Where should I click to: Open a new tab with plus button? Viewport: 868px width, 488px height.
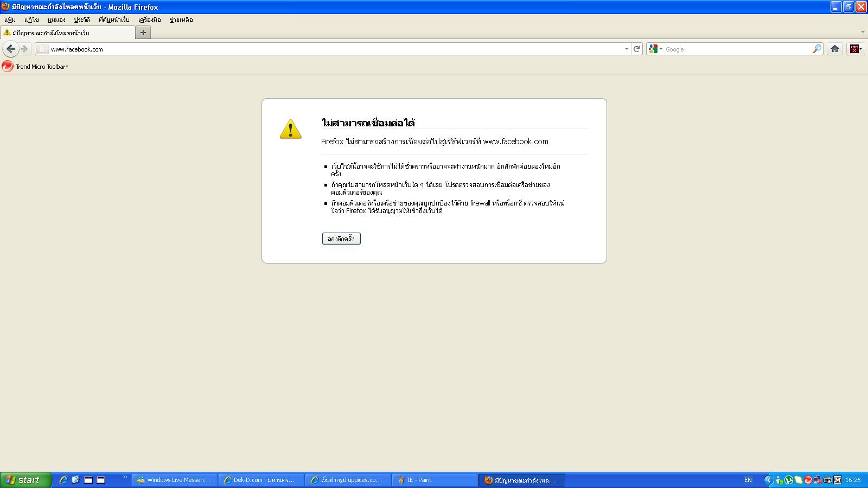pyautogui.click(x=143, y=33)
